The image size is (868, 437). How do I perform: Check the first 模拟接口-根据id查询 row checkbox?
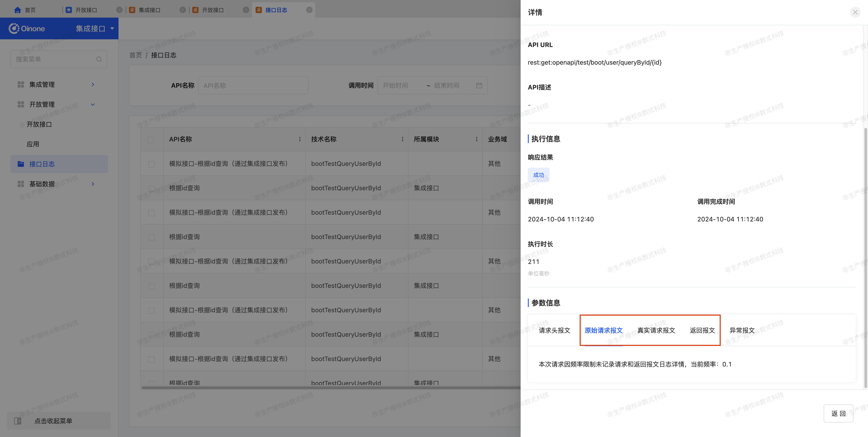tap(151, 164)
